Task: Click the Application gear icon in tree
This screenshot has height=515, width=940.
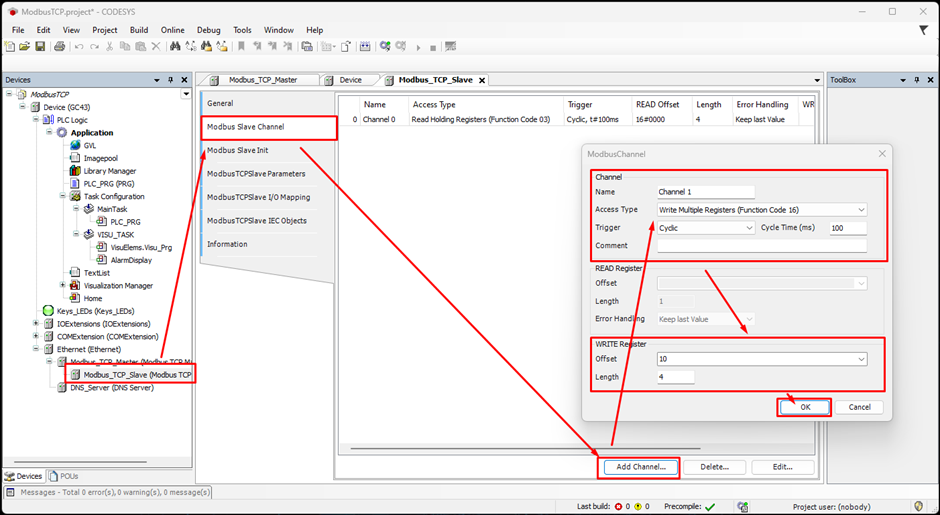Action: (x=62, y=132)
